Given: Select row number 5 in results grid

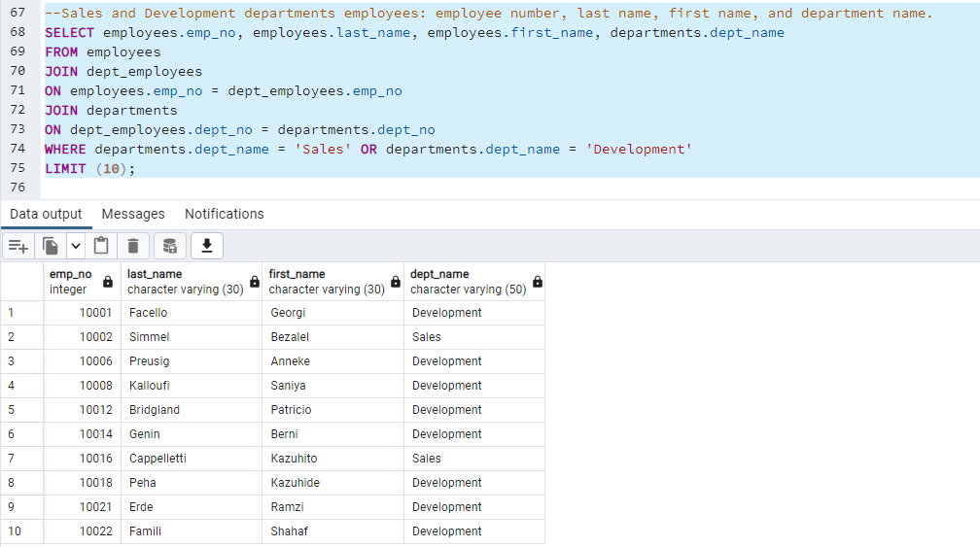Looking at the screenshot, I should 21,410.
